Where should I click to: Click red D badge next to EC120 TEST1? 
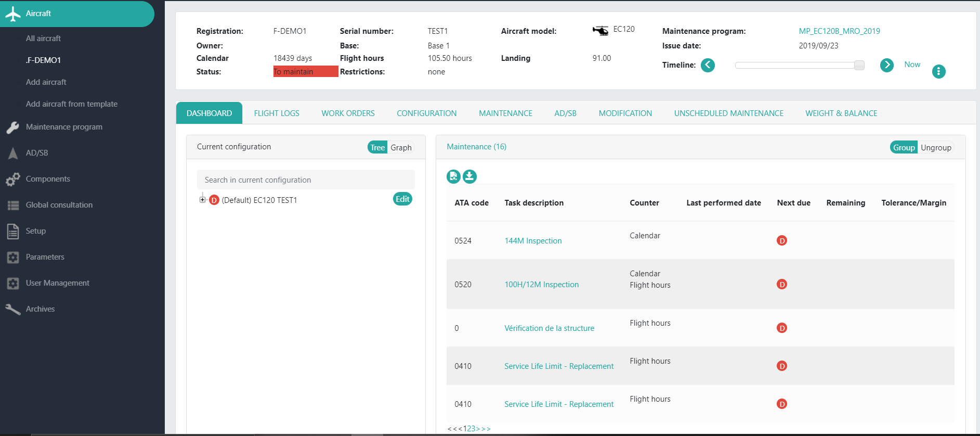pyautogui.click(x=214, y=200)
